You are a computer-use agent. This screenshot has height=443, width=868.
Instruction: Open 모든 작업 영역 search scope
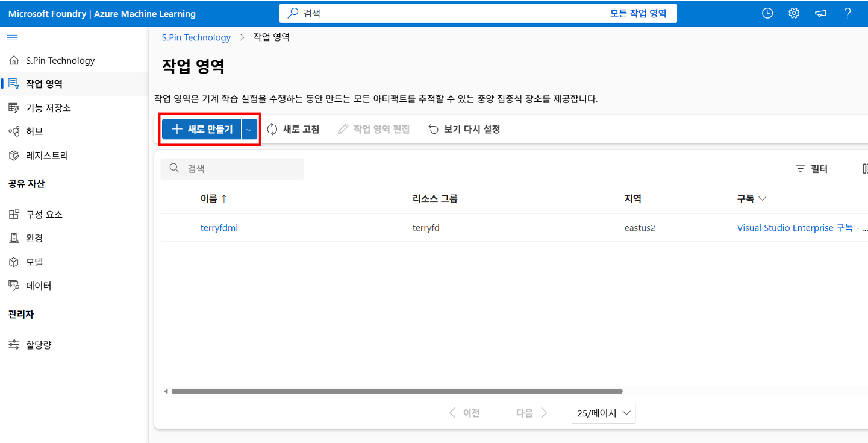639,13
